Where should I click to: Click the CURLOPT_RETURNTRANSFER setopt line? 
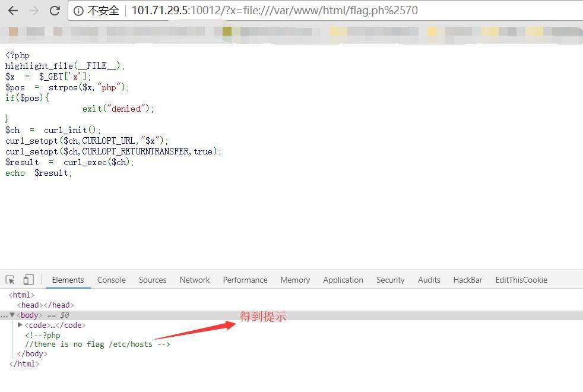click(113, 151)
